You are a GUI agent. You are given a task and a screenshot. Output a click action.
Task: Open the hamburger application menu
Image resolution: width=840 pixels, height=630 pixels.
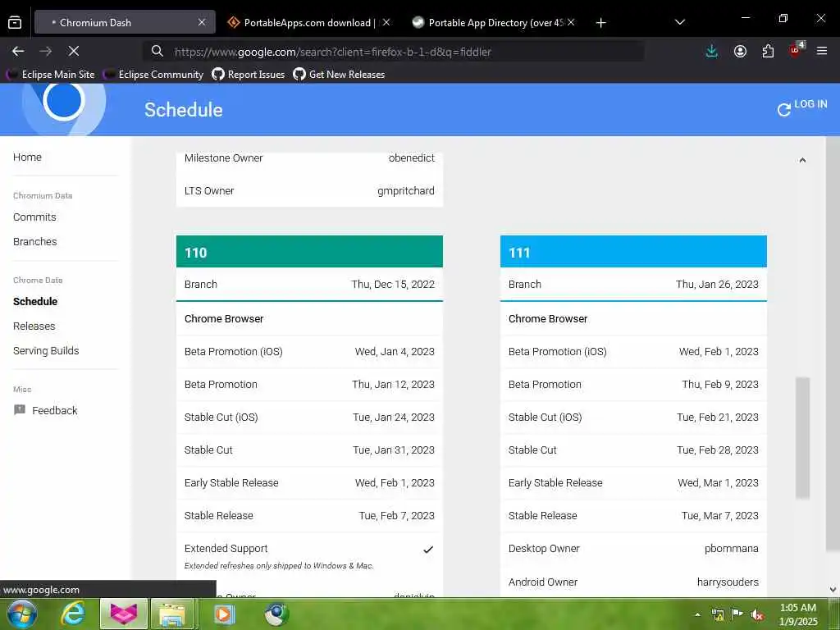point(822,52)
